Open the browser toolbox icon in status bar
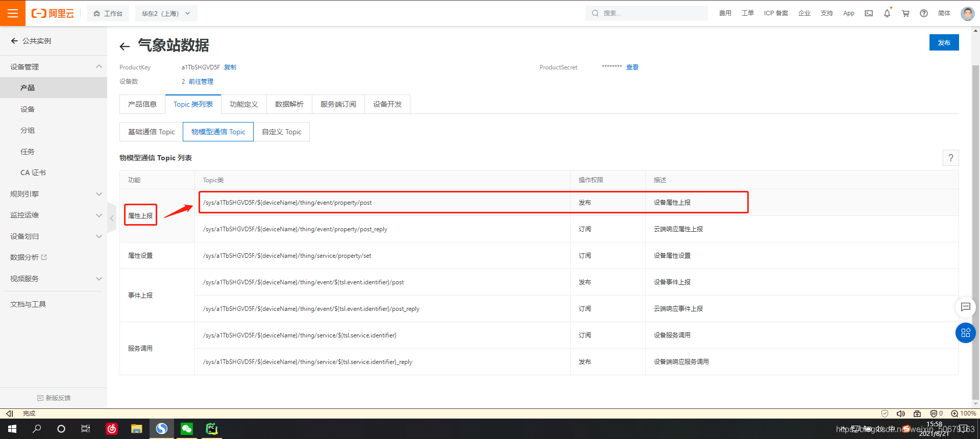 coord(917,413)
